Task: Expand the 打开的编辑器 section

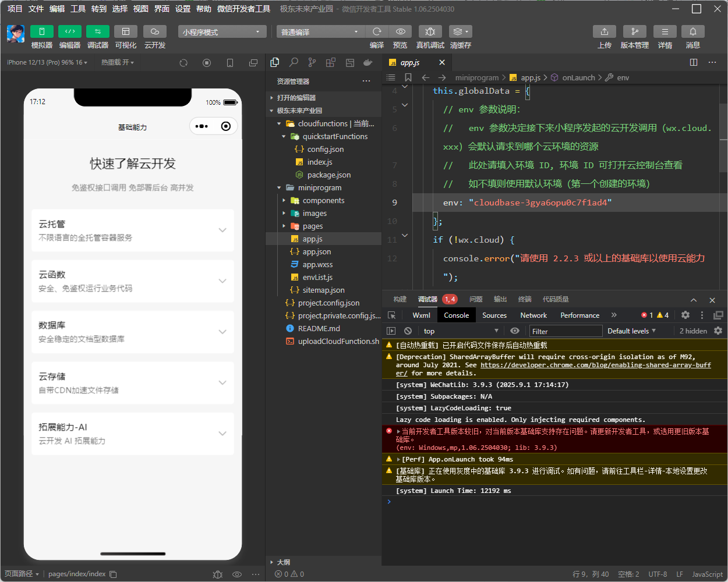Action: click(x=323, y=98)
